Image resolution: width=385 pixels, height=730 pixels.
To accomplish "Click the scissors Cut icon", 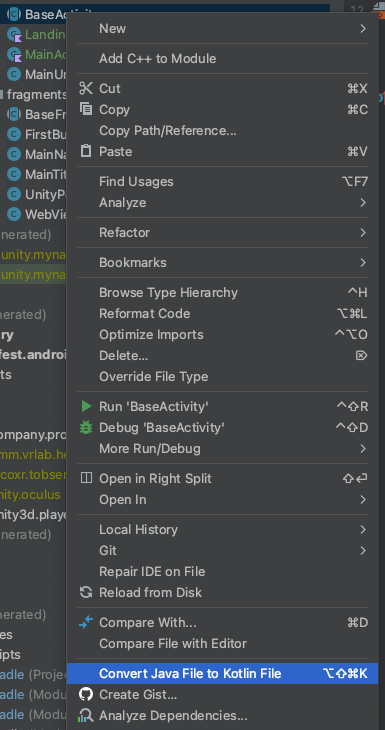I will pos(86,88).
